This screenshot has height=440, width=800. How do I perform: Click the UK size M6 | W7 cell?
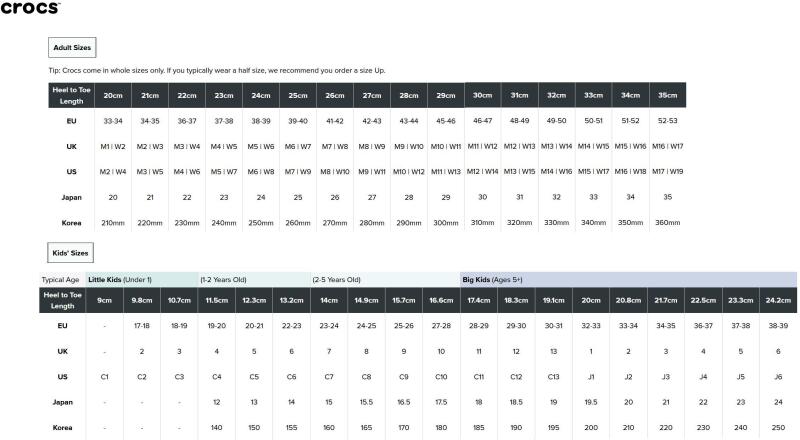[298, 146]
